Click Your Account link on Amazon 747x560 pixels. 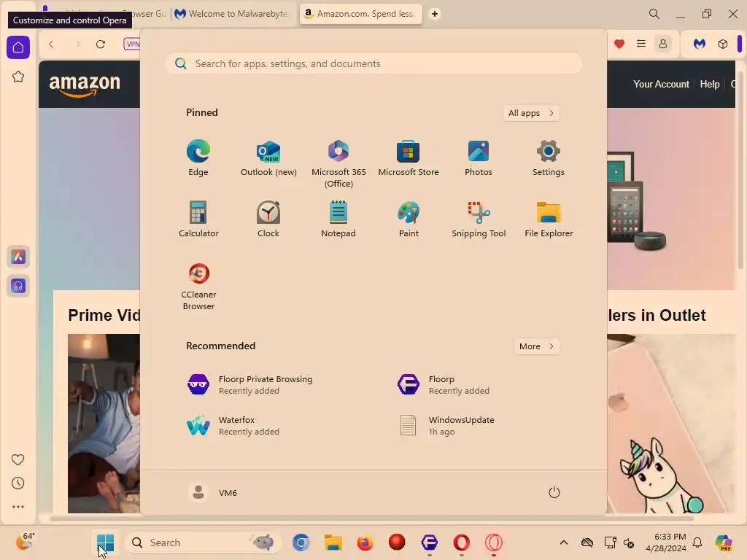661,84
